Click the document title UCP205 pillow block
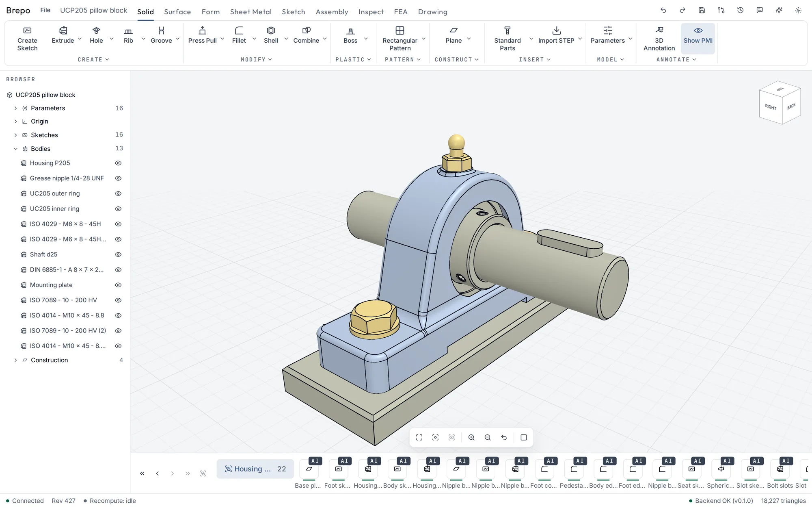The height and width of the screenshot is (508, 812). click(x=94, y=10)
